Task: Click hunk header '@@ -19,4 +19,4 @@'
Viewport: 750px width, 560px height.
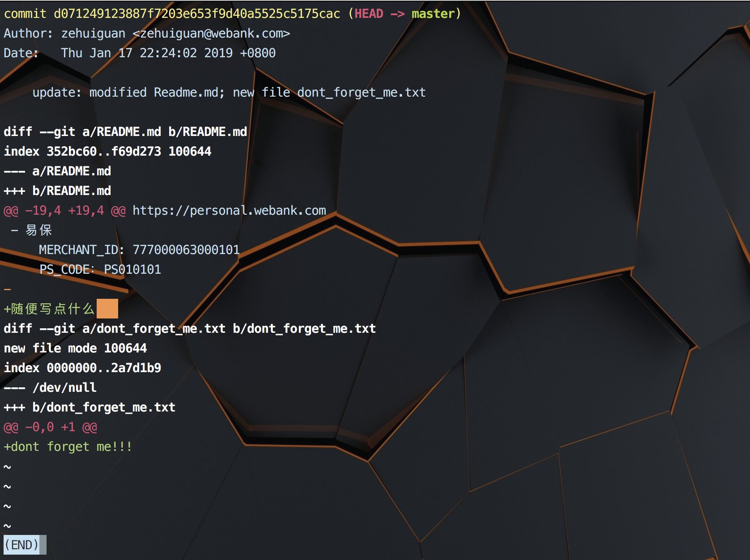Action: click(64, 211)
